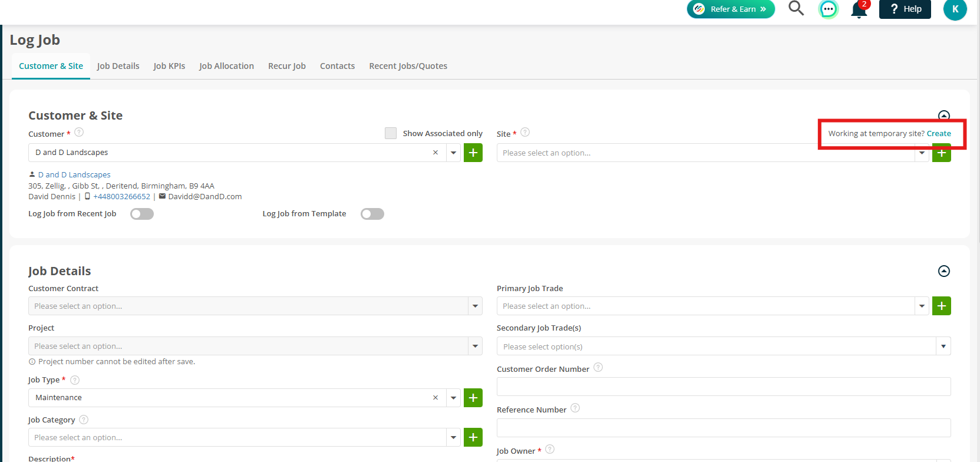Click the Job Owner help icon
The width and height of the screenshot is (980, 462).
tap(550, 450)
